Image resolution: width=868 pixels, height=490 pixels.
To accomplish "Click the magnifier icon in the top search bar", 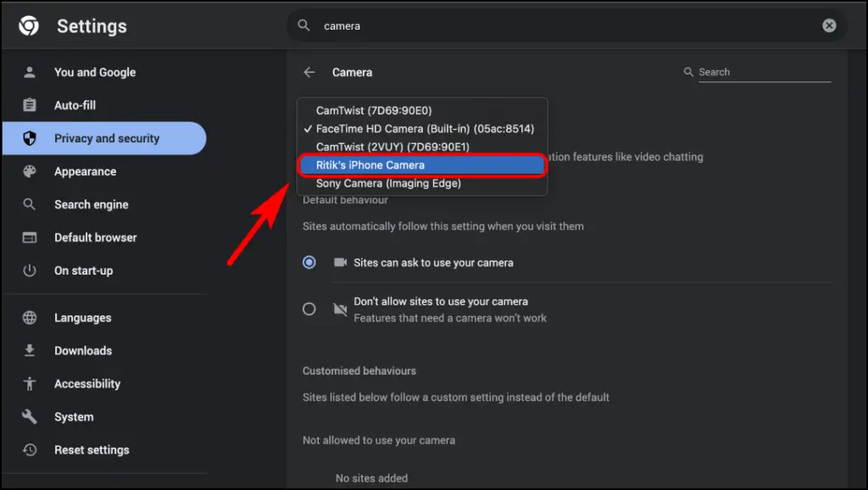I will tap(304, 25).
